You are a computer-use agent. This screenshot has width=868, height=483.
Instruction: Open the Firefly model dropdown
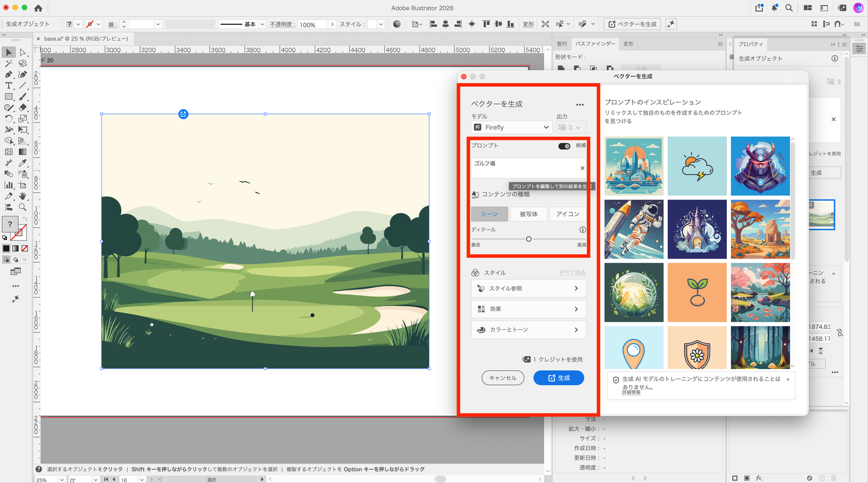[512, 127]
